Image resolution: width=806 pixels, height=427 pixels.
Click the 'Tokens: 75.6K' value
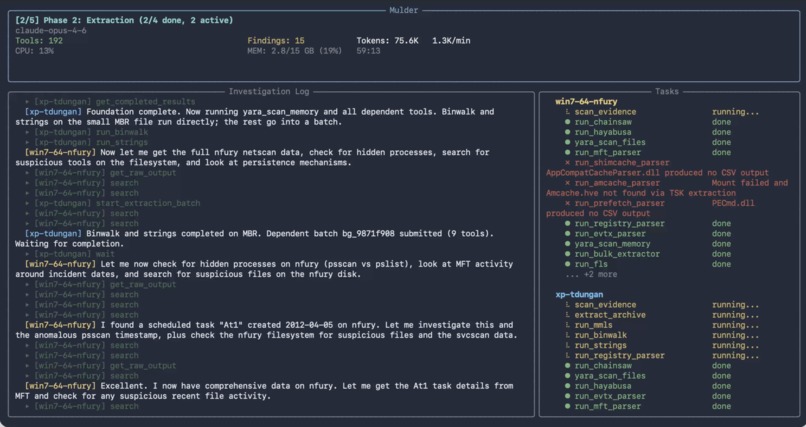tap(388, 41)
